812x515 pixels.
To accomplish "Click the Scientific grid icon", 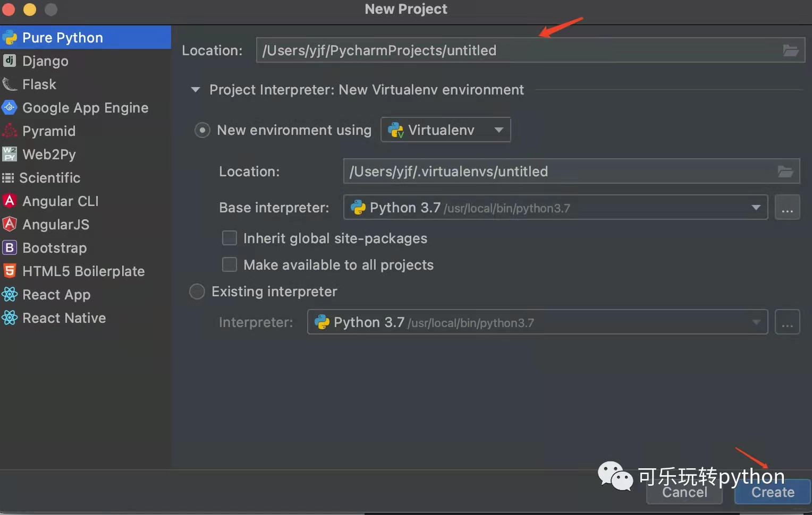I will point(8,178).
